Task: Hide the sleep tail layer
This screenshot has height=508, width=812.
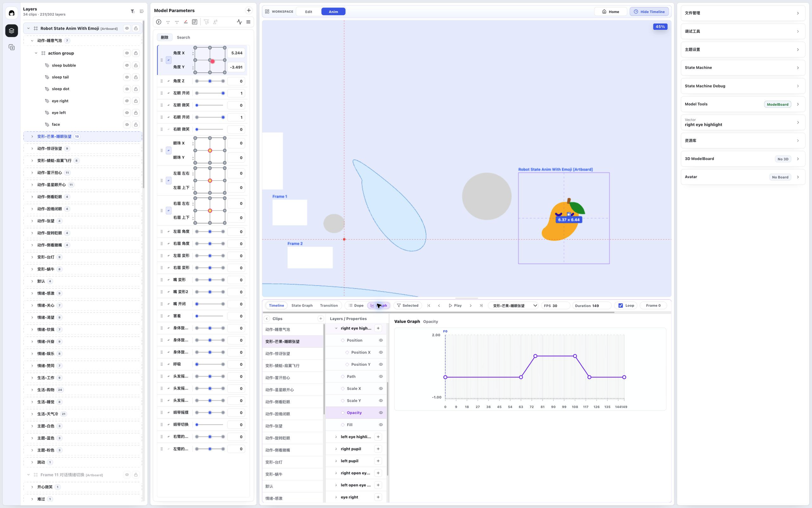Action: click(x=126, y=77)
